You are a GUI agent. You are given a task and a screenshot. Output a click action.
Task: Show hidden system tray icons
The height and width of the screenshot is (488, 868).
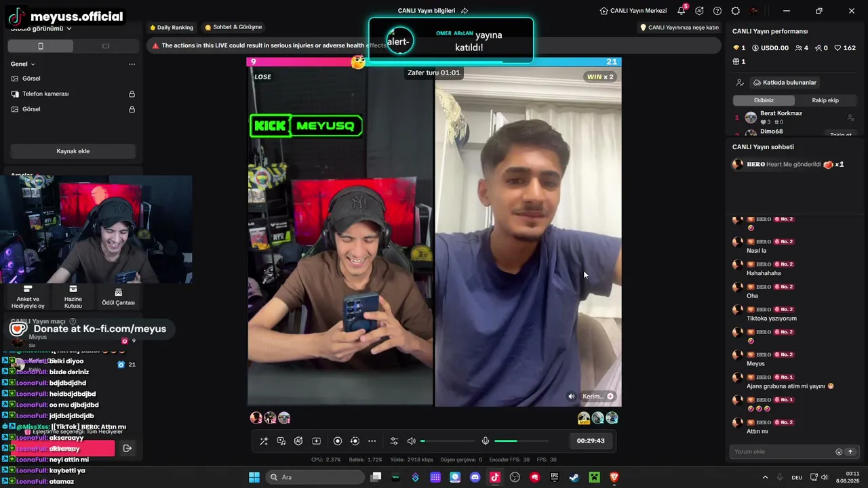[766, 477]
